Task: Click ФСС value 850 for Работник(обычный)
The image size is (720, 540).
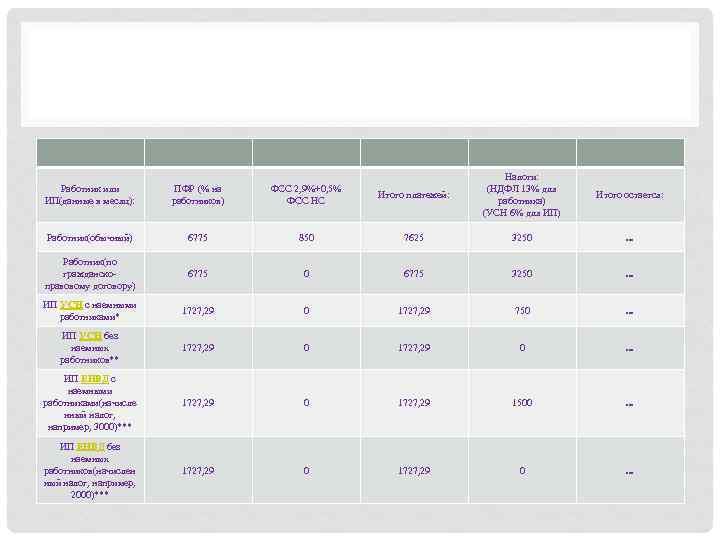Action: (306, 238)
